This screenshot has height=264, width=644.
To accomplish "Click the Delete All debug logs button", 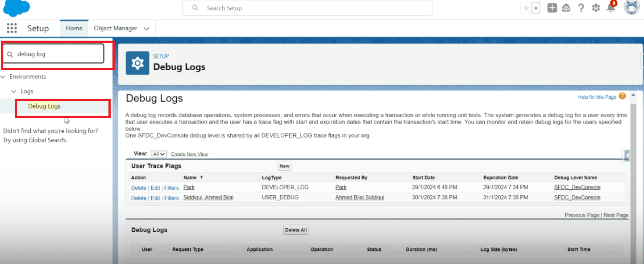I will click(x=296, y=230).
